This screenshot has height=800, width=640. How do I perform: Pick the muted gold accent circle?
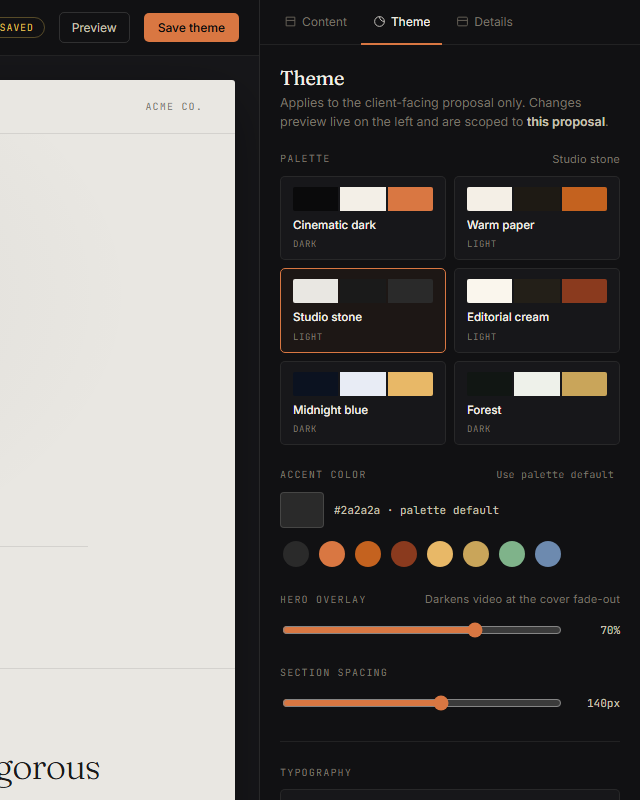(x=476, y=554)
